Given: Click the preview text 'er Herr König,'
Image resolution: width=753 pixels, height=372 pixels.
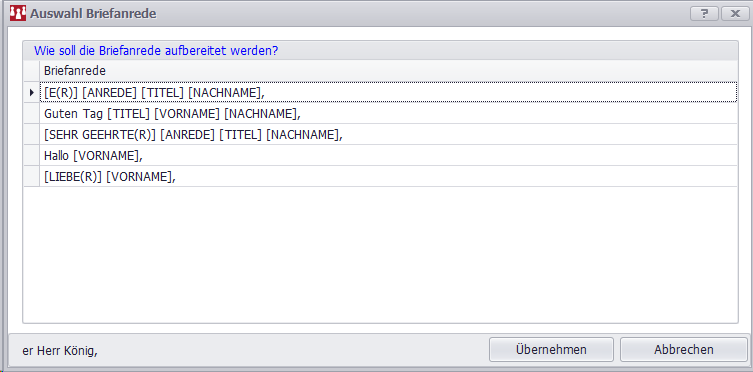Looking at the screenshot, I should point(60,351).
